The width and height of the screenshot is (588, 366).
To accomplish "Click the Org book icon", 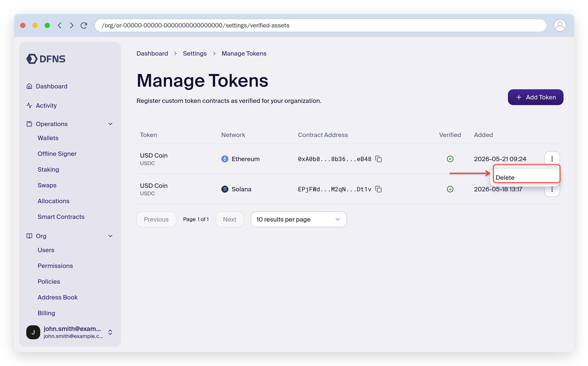I will [29, 236].
